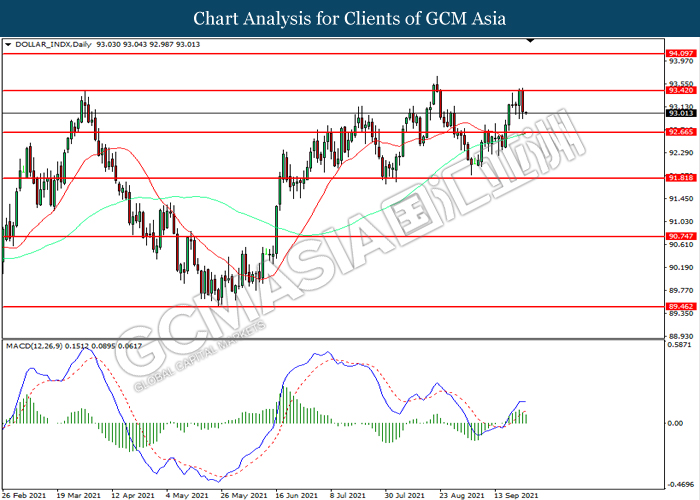
Task: Select the 91.818 support level label
Action: [x=681, y=178]
